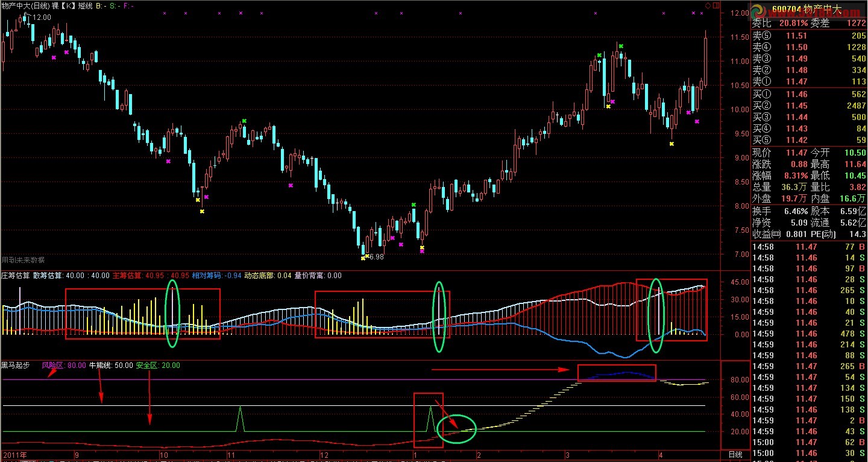Click the 风险区: 80.00 legend text
868x462 pixels.
tap(63, 365)
